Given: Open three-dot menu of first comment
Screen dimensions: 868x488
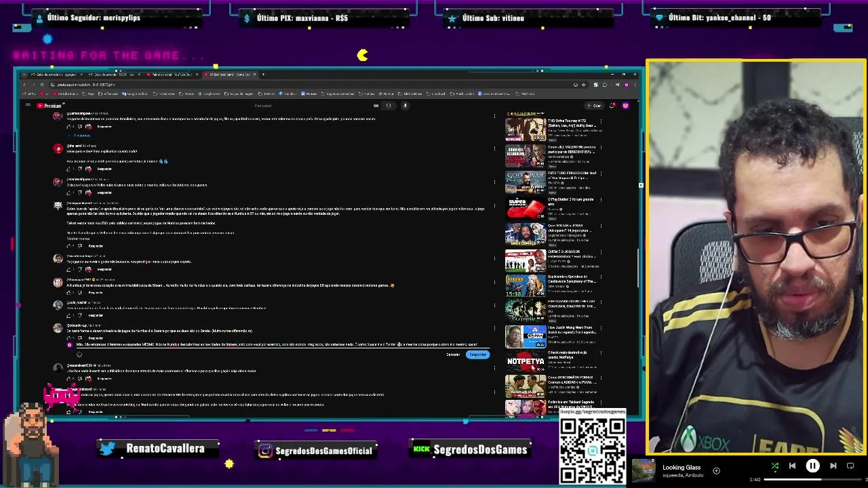Looking at the screenshot, I should click(x=494, y=116).
